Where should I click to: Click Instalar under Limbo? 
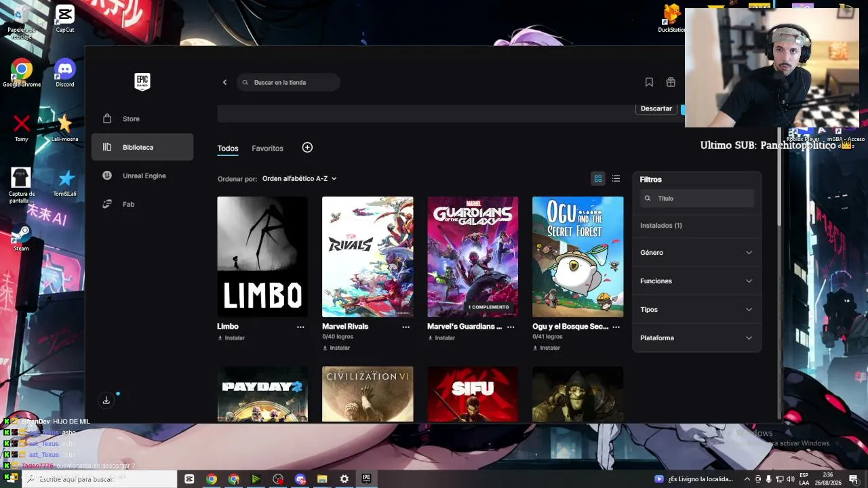[231, 338]
